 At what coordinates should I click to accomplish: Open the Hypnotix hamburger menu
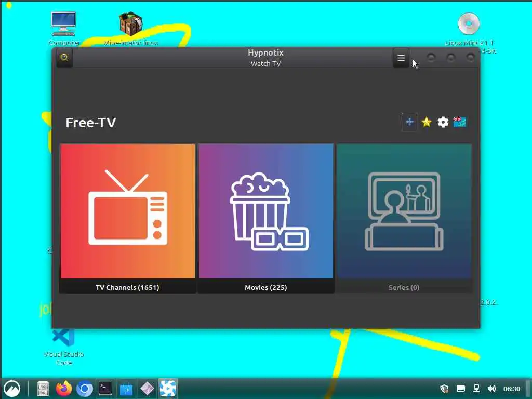point(401,58)
